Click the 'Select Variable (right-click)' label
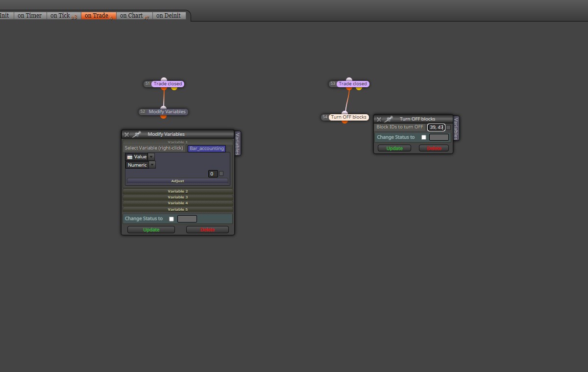The height and width of the screenshot is (372, 588). 154,148
